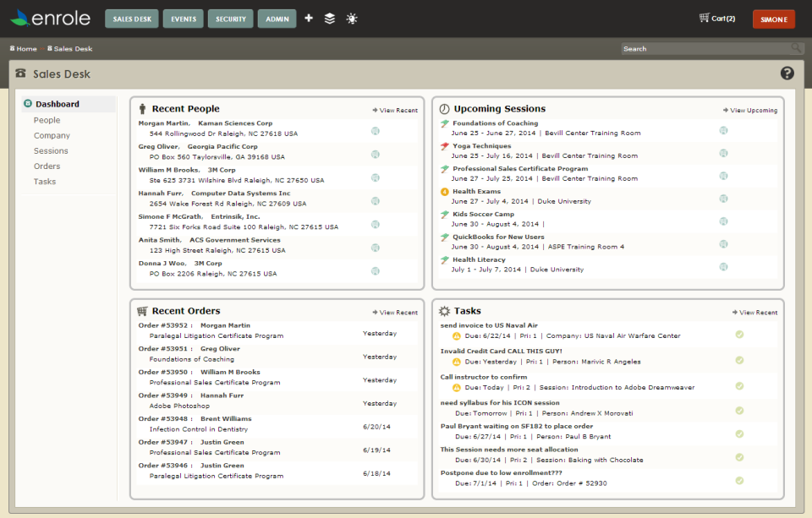The image size is (812, 518).
Task: Click the red pin icon beside Yoga Techniques
Action: (x=444, y=146)
